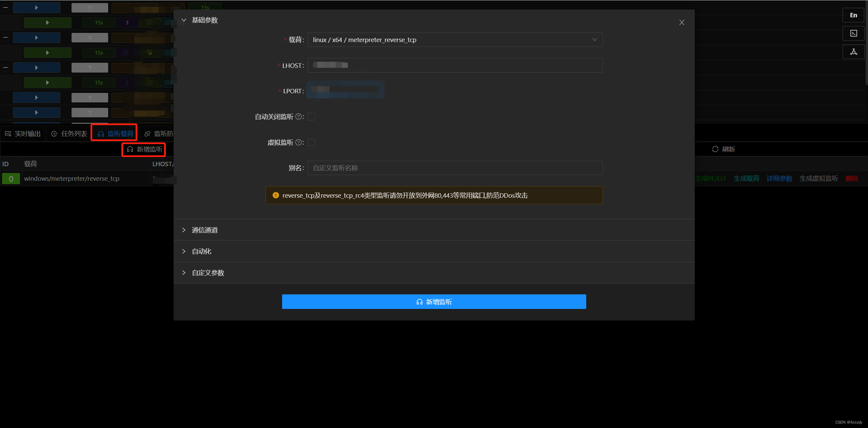Click the red 删除 link
This screenshot has height=428, width=868.
852,178
